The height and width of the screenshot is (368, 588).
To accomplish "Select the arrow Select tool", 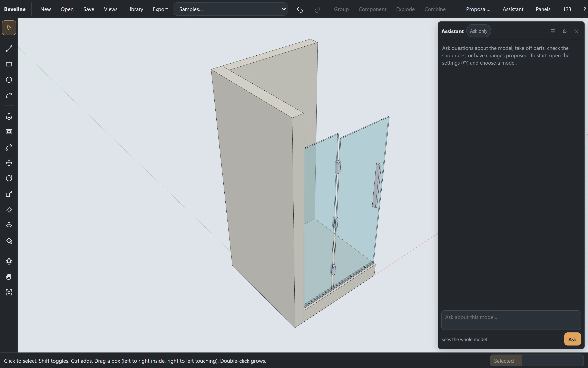I will 9,28.
